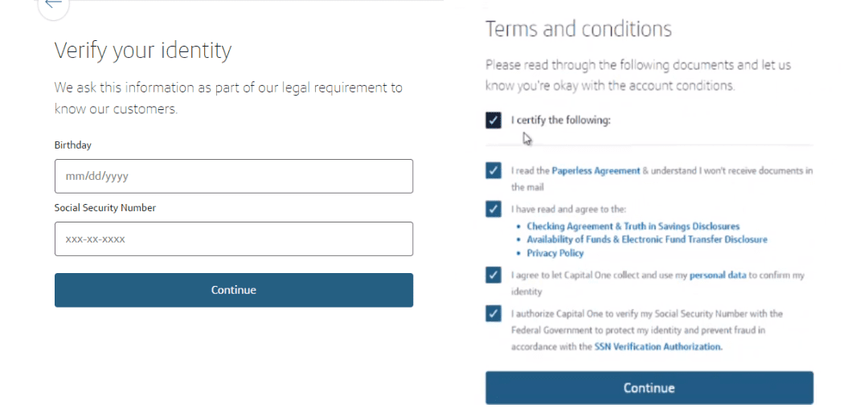Click the 'personal data' link
Image resolution: width=868 pixels, height=412 pixels.
pyautogui.click(x=718, y=275)
